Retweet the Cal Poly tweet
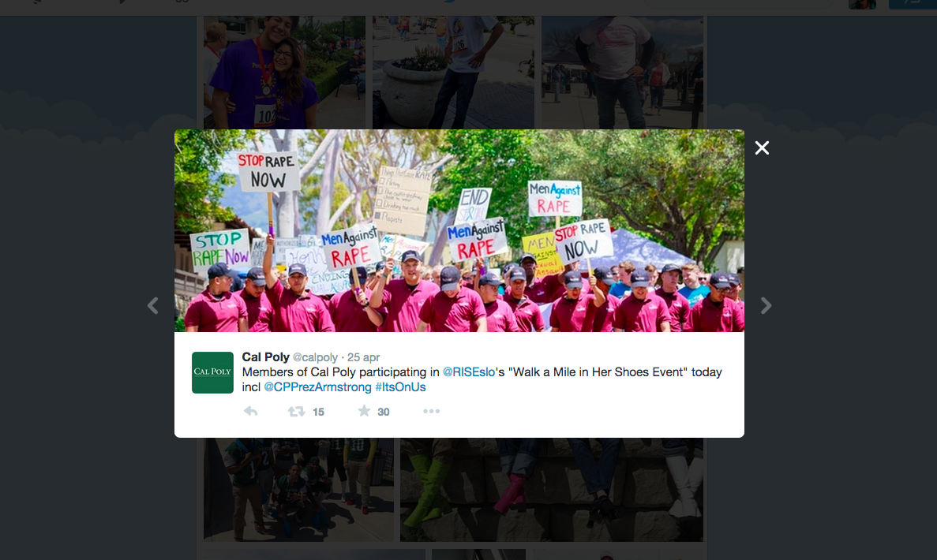Image resolution: width=937 pixels, height=560 pixels. pyautogui.click(x=296, y=412)
